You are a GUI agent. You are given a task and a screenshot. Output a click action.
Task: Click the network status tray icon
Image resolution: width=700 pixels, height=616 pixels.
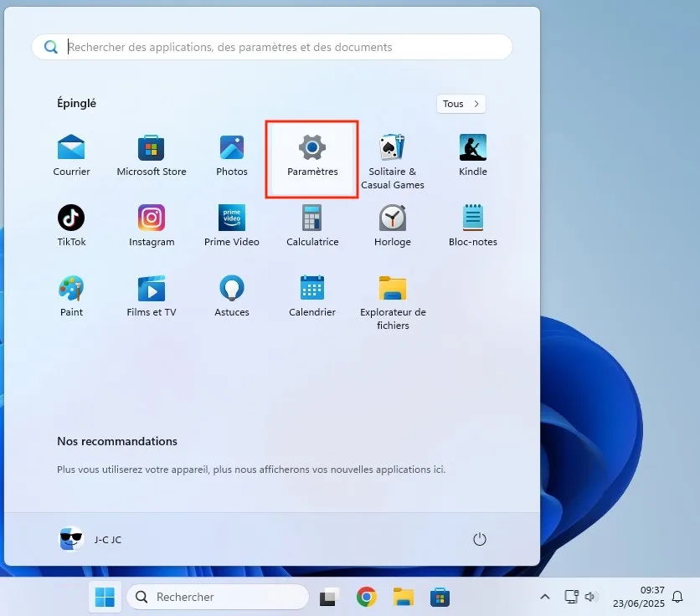pos(571,597)
